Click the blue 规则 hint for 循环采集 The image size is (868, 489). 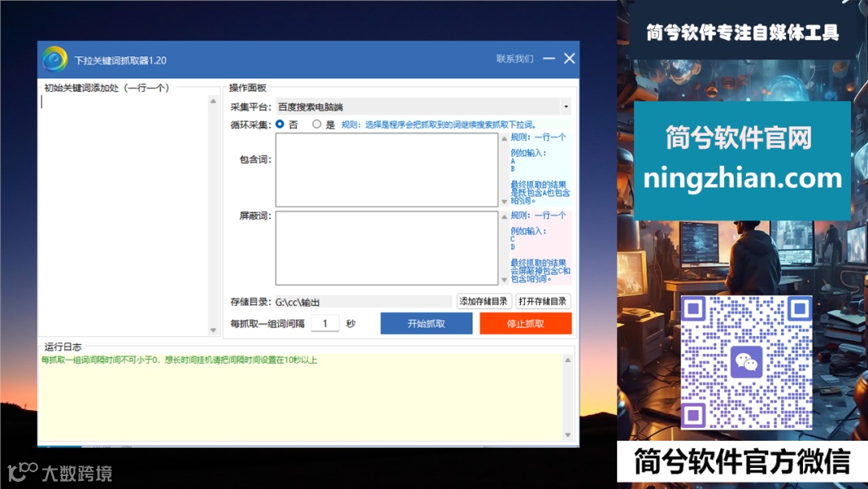click(439, 125)
